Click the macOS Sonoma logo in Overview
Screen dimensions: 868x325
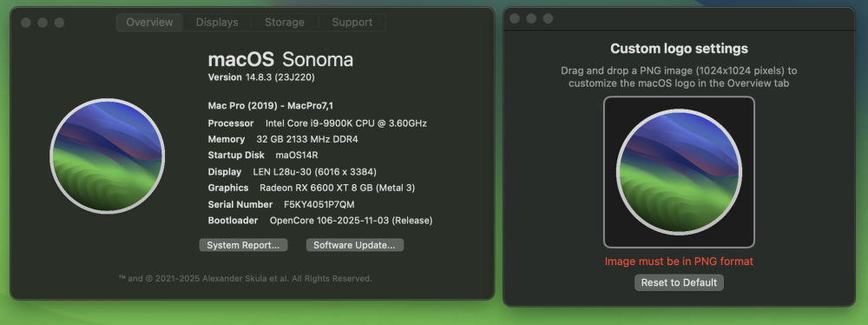(107, 156)
